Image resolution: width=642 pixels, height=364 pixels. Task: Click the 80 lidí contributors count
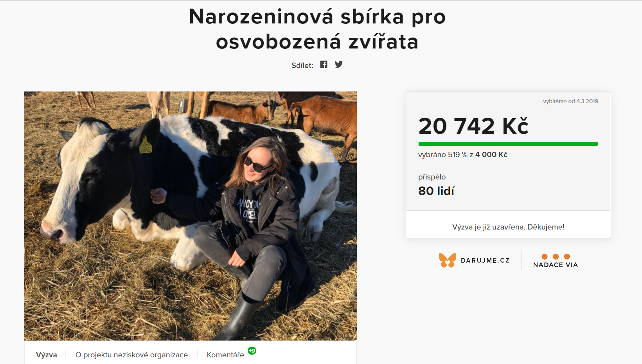[436, 191]
